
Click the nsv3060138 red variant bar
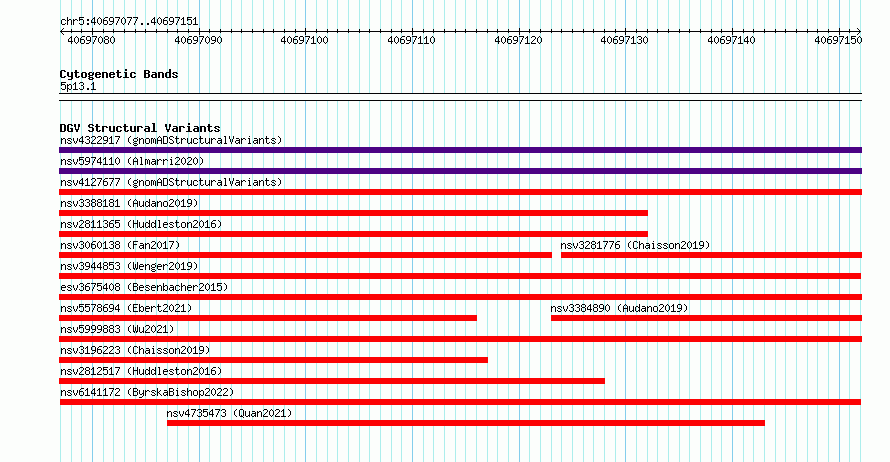click(x=305, y=255)
